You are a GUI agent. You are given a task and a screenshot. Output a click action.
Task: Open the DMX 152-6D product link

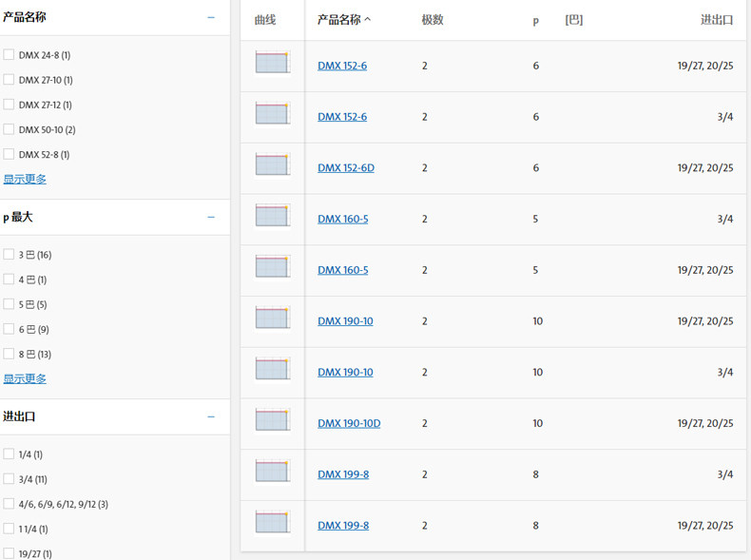point(346,168)
